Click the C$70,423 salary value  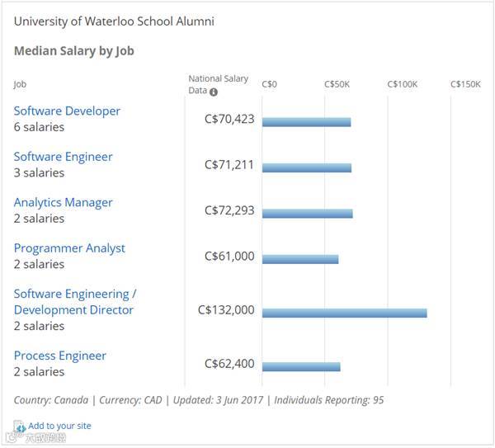[229, 119]
